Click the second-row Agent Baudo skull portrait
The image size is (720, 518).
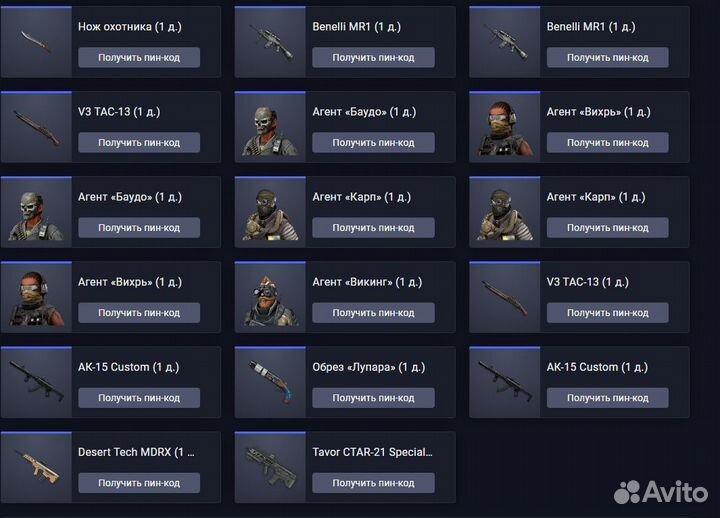270,127
